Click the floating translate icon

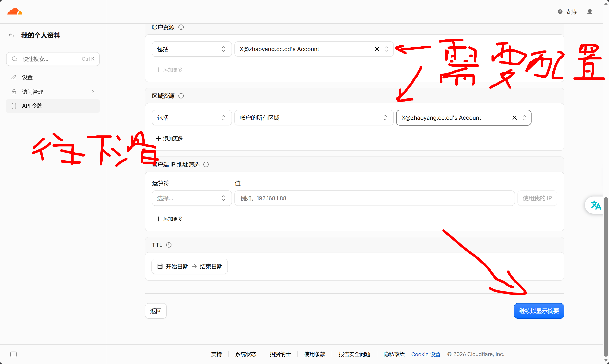(596, 205)
